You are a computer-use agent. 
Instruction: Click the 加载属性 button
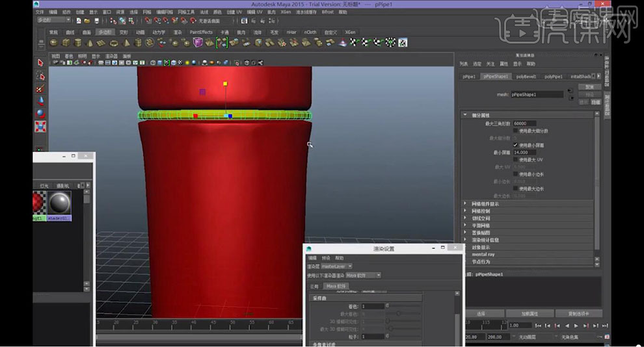point(530,313)
